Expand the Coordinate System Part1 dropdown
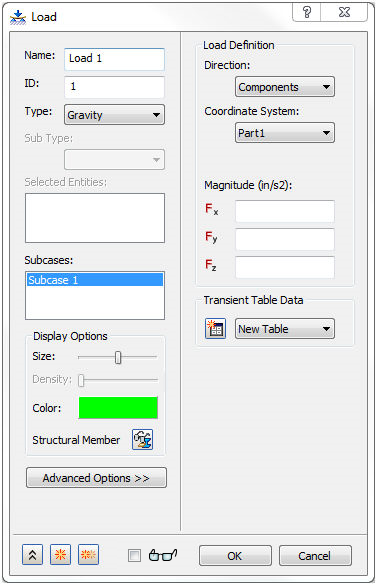The width and height of the screenshot is (377, 585). coord(285,133)
